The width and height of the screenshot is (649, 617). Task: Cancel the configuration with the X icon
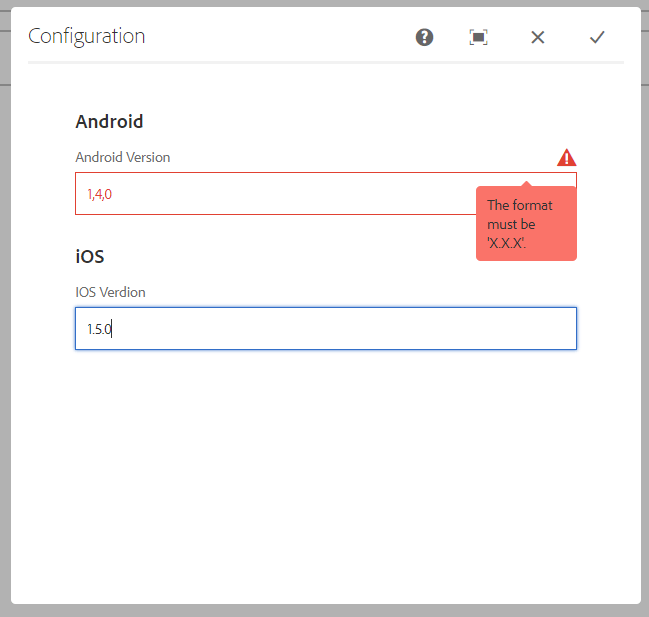[538, 37]
